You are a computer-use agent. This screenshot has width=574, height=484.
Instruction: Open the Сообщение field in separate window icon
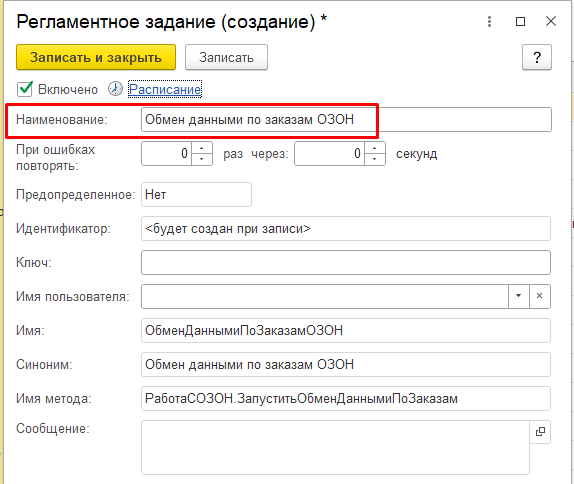click(540, 432)
